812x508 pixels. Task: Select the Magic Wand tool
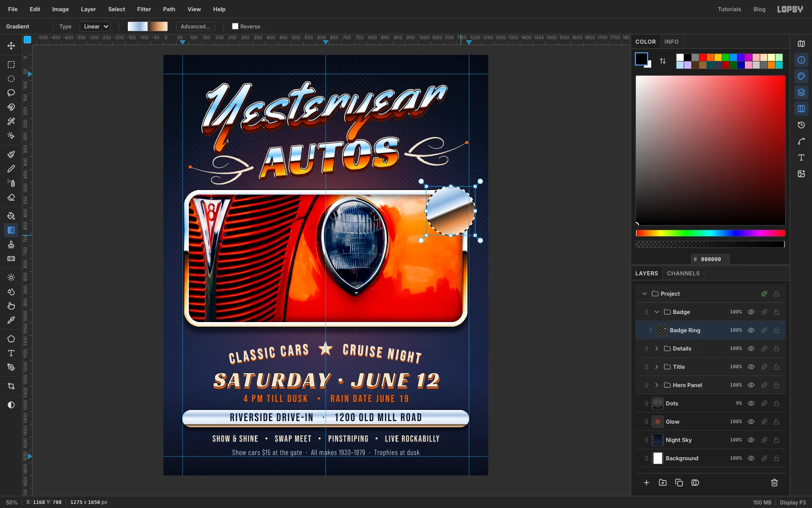[x=11, y=121]
